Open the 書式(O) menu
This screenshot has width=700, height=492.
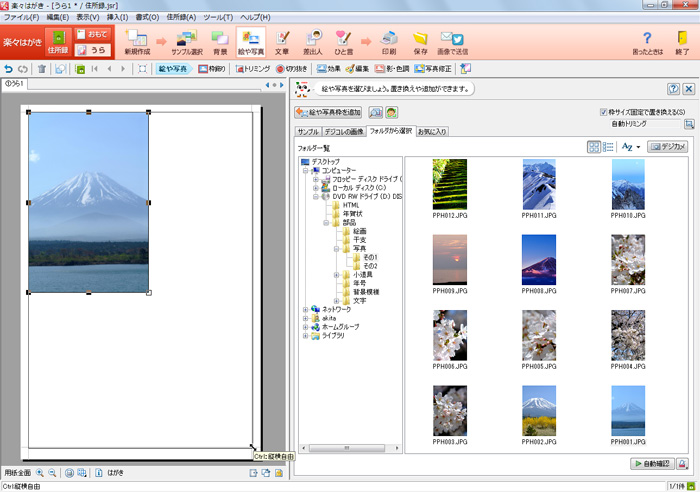(x=147, y=17)
